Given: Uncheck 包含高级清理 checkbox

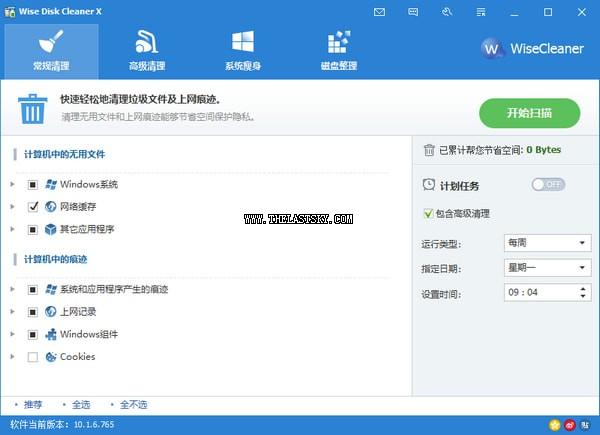Looking at the screenshot, I should coord(428,213).
